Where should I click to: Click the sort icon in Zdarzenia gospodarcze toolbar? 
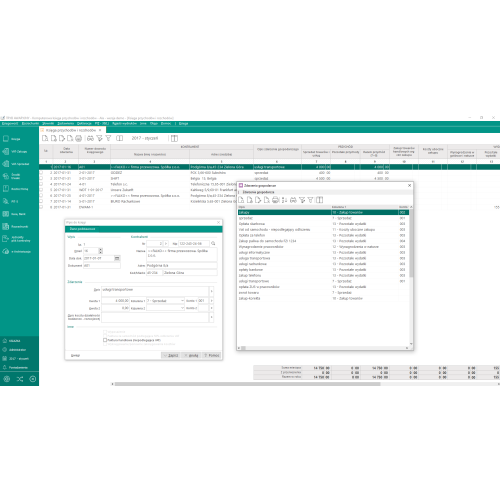pos(284,200)
